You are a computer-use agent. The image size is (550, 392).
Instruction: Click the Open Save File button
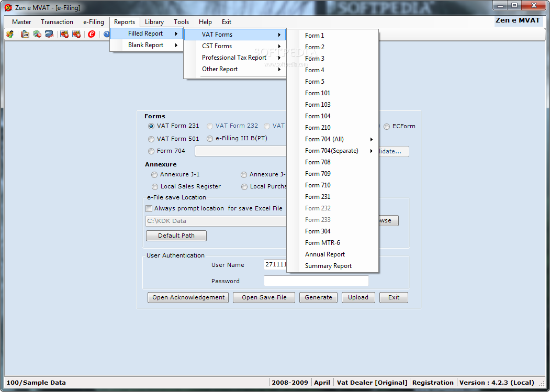tap(264, 297)
